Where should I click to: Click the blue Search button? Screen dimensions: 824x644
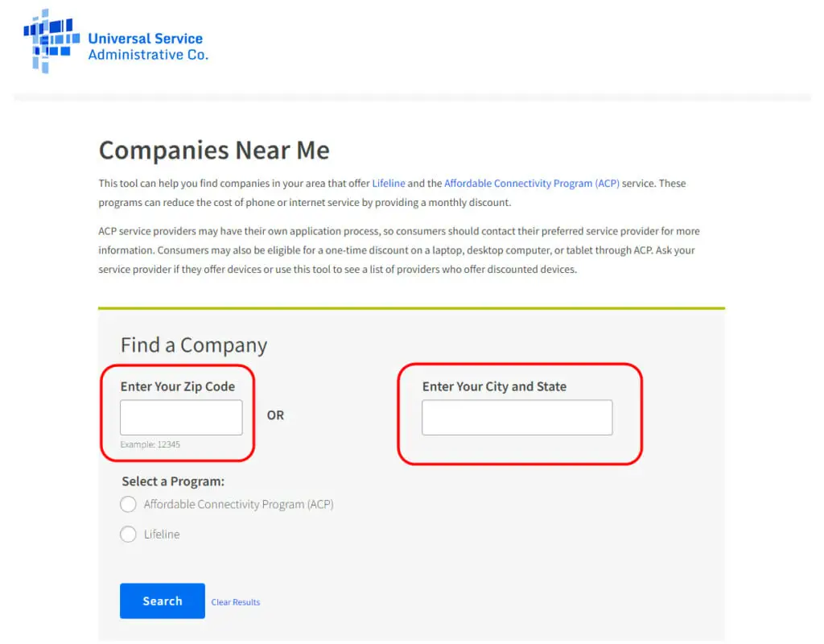(x=163, y=601)
